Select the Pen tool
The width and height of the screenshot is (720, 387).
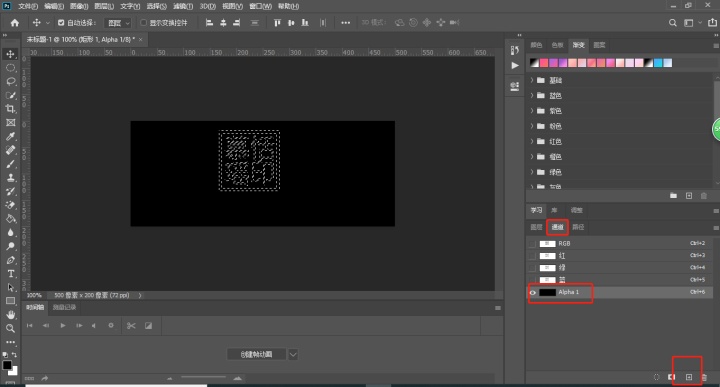10,260
